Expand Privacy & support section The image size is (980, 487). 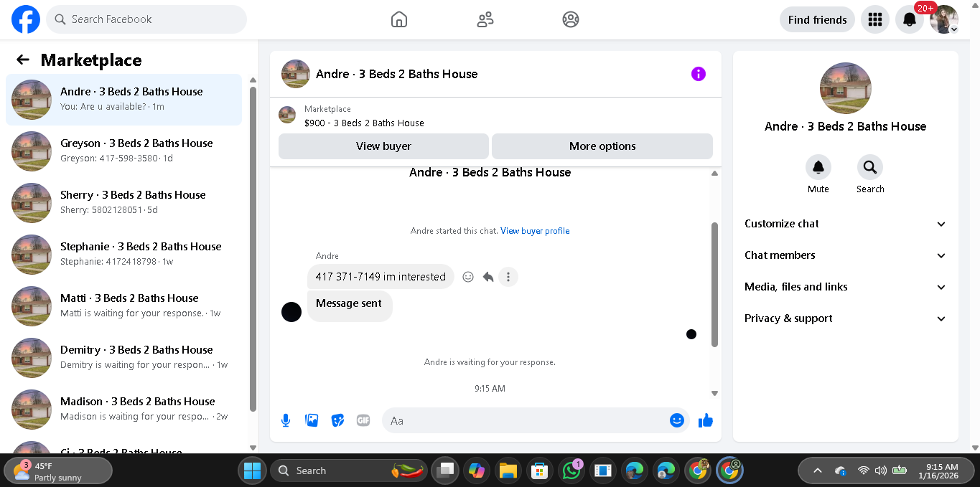pos(846,318)
